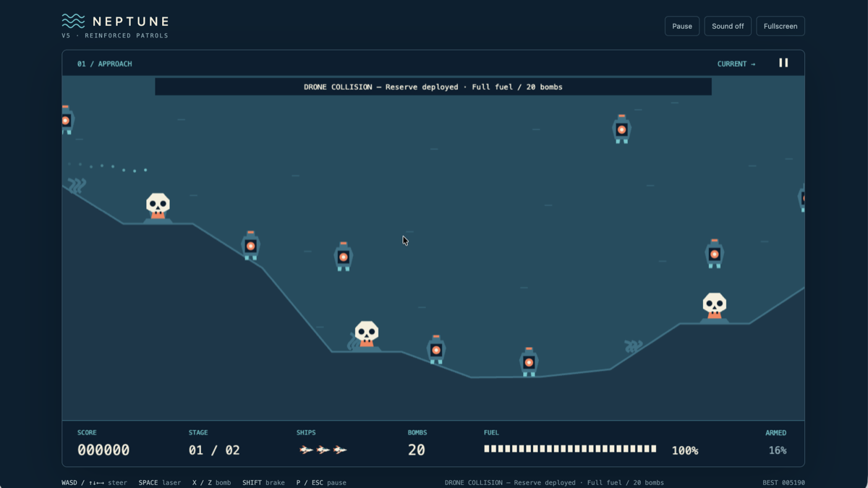
Task: Click the SCORE label
Action: coord(87,432)
